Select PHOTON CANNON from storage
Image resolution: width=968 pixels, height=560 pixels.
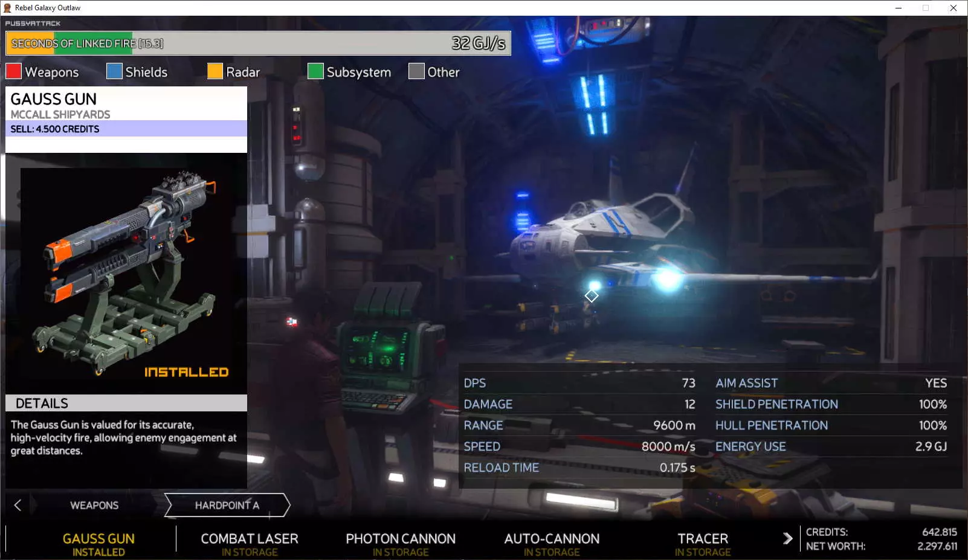click(401, 544)
